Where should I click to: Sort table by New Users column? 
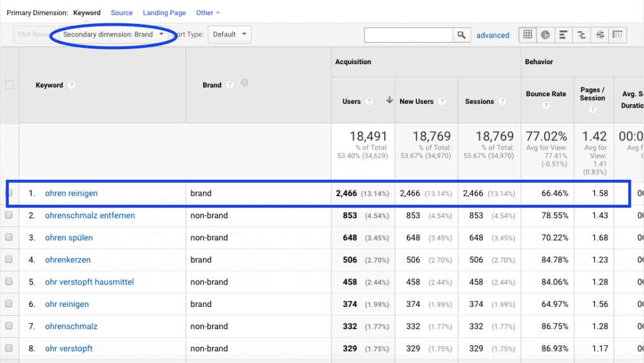[416, 101]
